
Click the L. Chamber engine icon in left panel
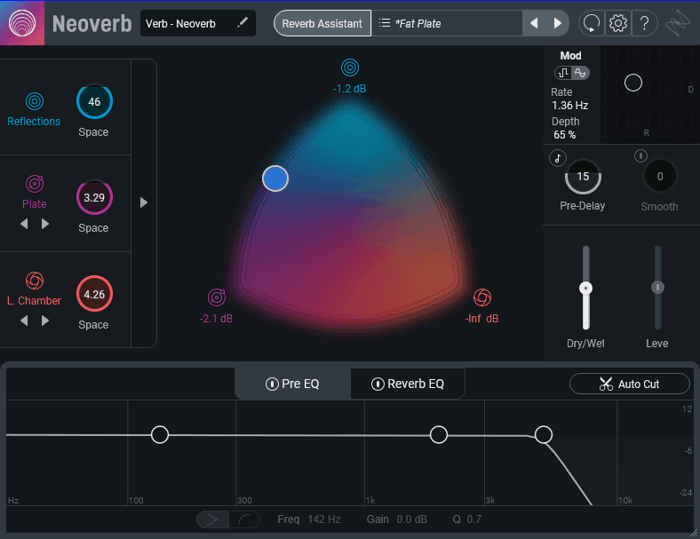(x=34, y=280)
